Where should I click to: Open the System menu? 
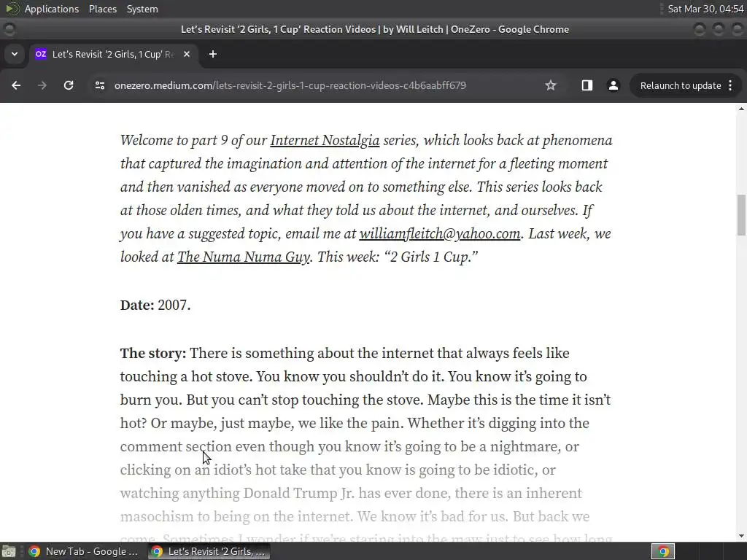point(142,9)
